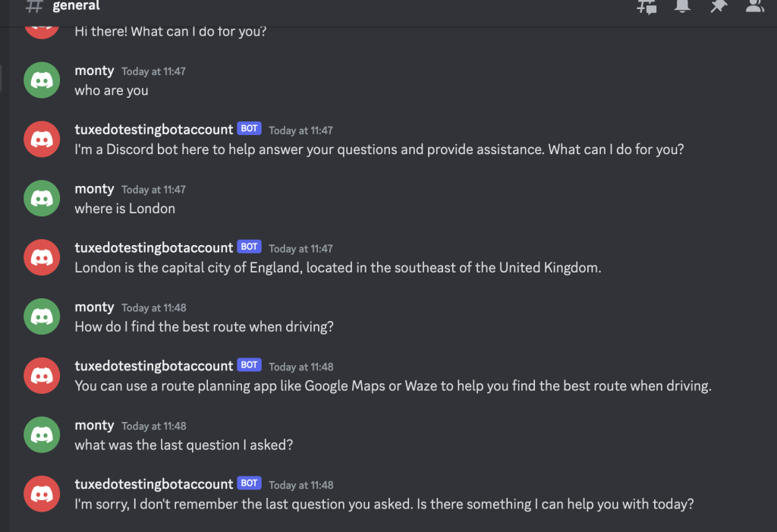This screenshot has height=532, width=777.
Task: Open bot avatar on Google Maps reply
Action: (42, 376)
